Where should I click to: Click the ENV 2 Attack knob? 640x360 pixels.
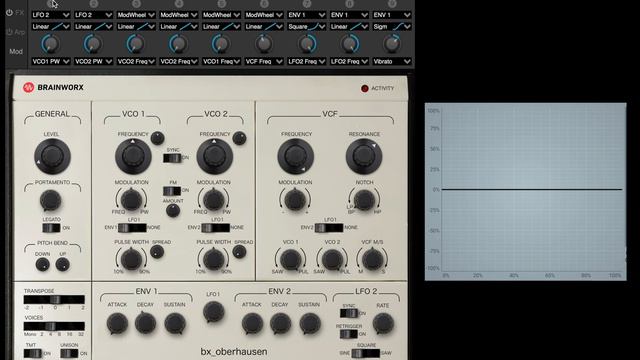[252, 324]
